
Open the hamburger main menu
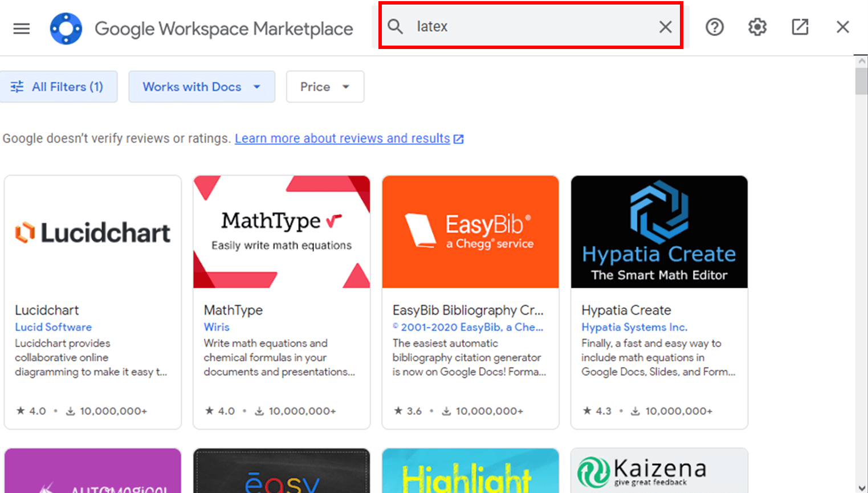(x=22, y=28)
